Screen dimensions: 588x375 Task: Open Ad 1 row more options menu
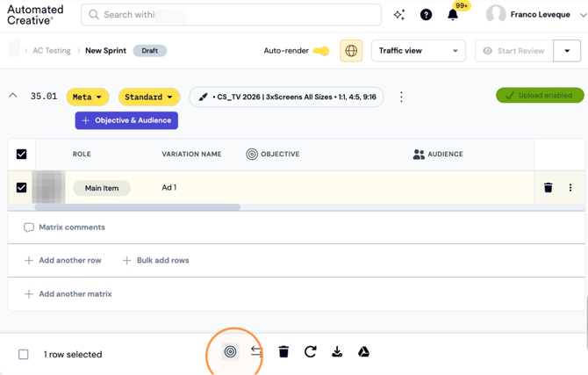(570, 187)
